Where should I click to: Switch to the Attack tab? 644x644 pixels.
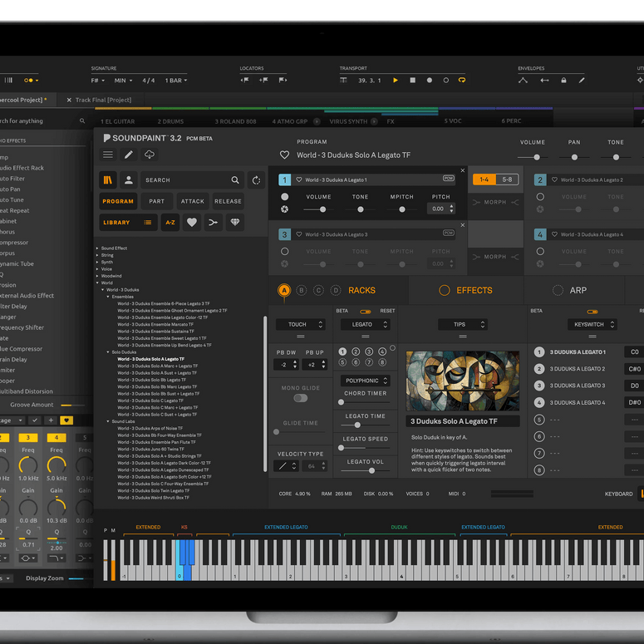[193, 201]
